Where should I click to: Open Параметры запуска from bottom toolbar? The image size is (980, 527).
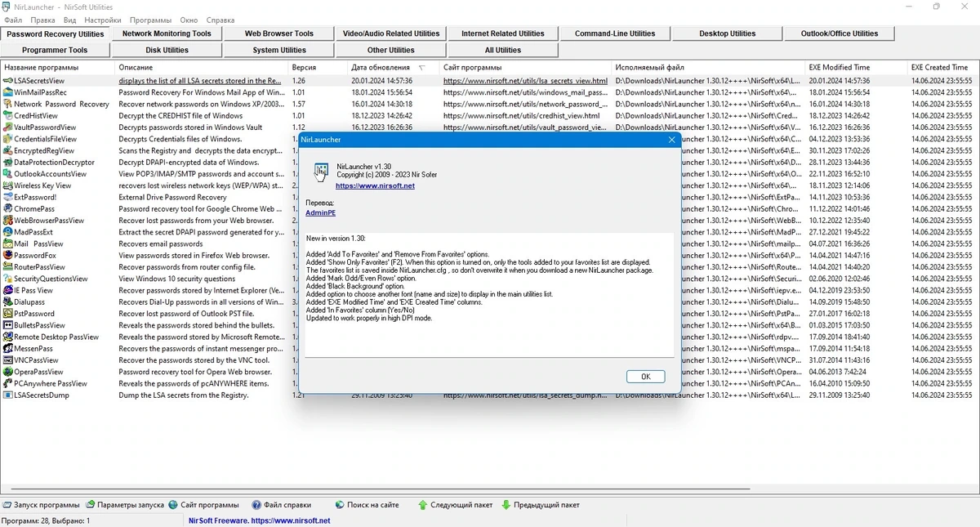coord(125,505)
